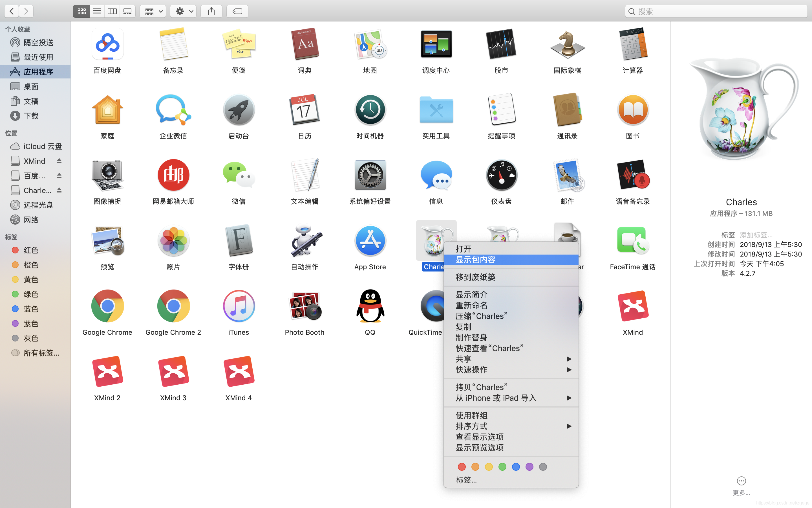Switch to icon view in toolbar
This screenshot has height=508, width=812.
(x=81, y=11)
